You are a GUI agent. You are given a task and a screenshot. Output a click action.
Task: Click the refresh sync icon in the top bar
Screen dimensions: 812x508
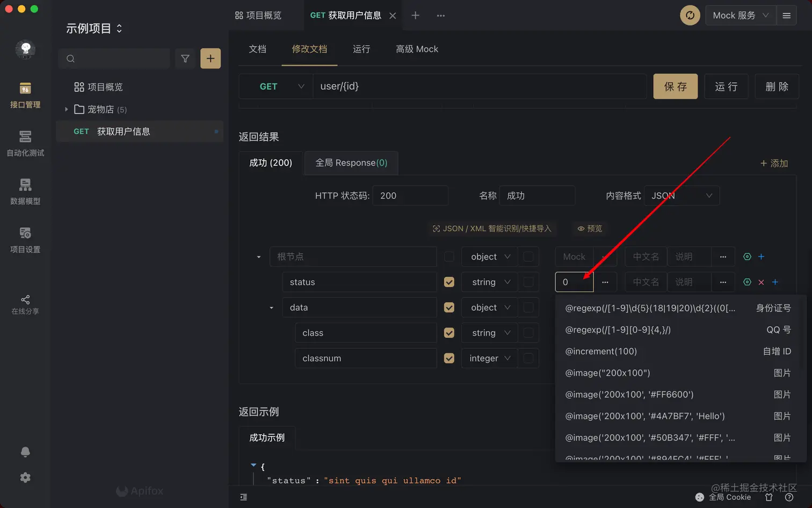(x=690, y=16)
